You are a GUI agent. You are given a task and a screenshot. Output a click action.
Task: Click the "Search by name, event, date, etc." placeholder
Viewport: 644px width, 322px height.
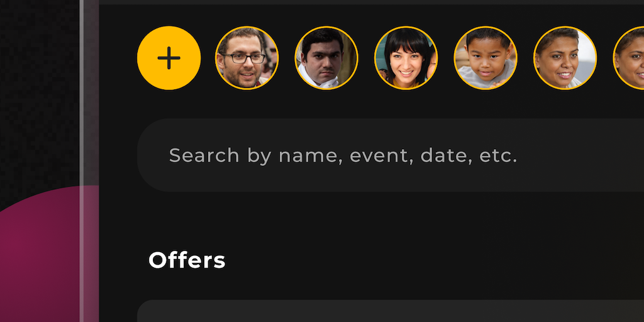pyautogui.click(x=343, y=155)
